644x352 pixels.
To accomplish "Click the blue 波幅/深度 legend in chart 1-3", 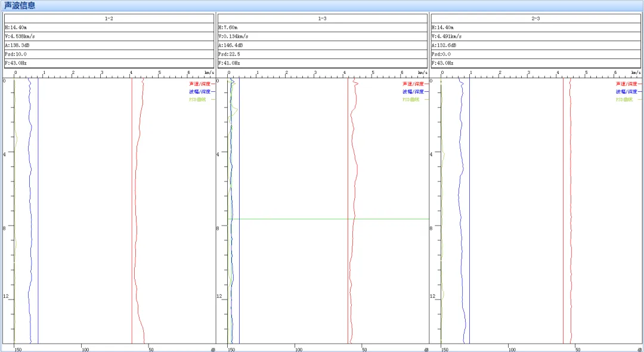I will pyautogui.click(x=413, y=92).
